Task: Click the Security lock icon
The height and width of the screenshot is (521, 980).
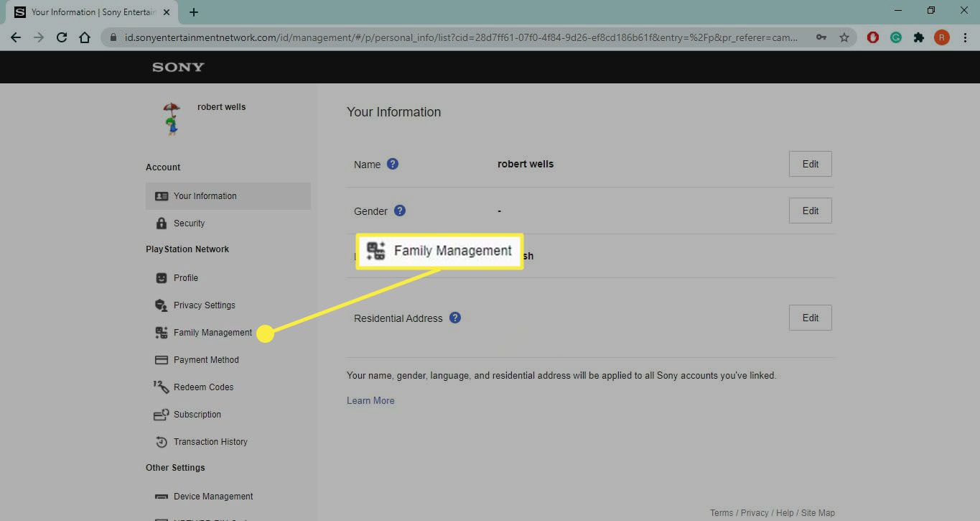Action: click(161, 223)
